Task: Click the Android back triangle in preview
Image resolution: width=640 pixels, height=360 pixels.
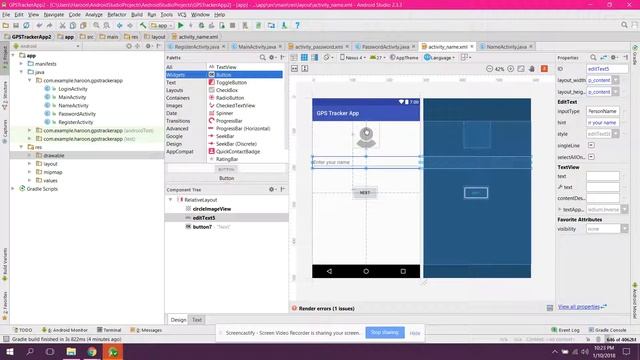Action: 329,271
